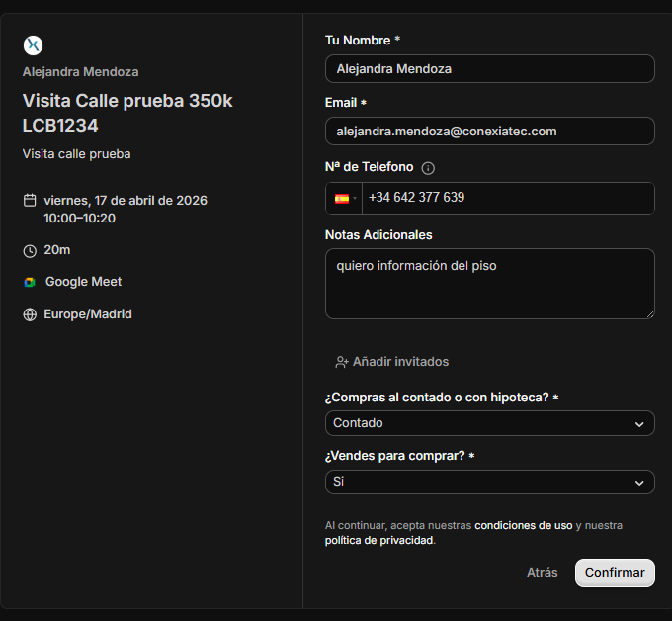Click the Spain flag in phone field

[342, 198]
